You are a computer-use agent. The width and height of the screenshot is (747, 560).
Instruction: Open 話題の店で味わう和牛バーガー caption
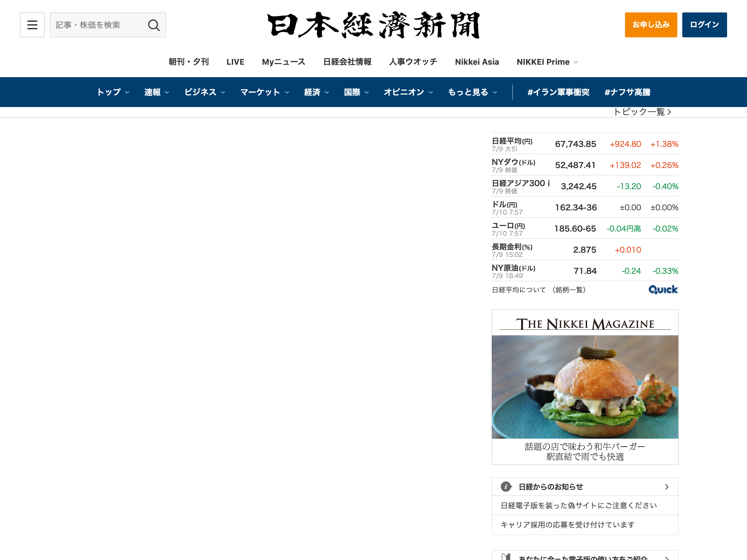coord(585,446)
